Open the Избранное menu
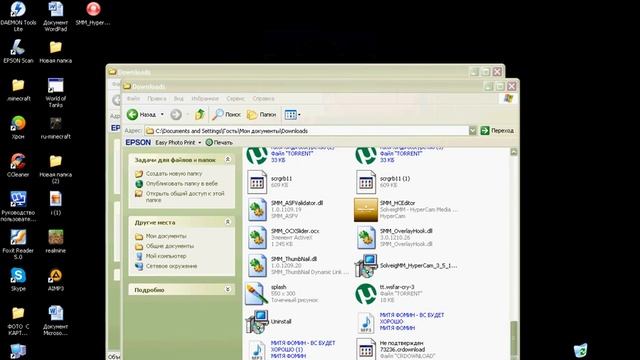 205,99
